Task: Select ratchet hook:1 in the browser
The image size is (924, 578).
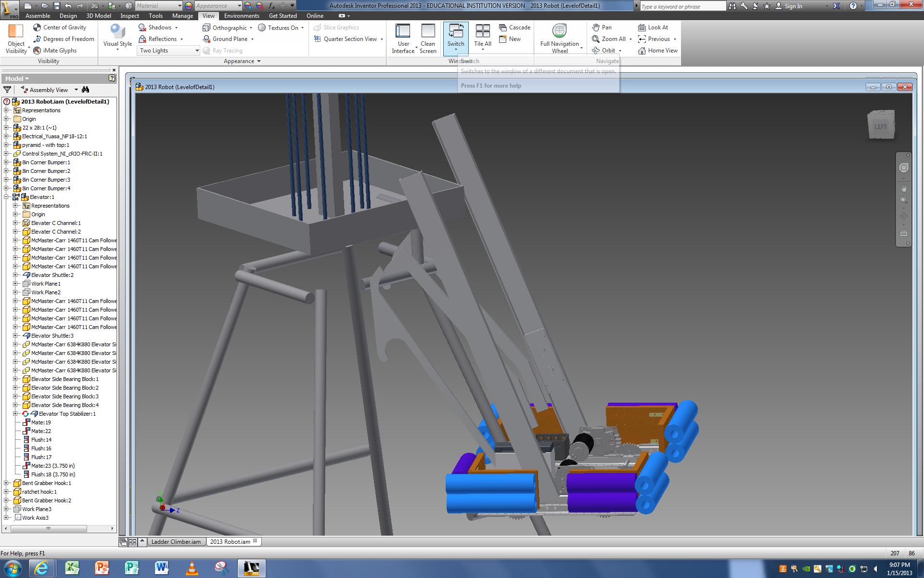Action: pos(39,492)
